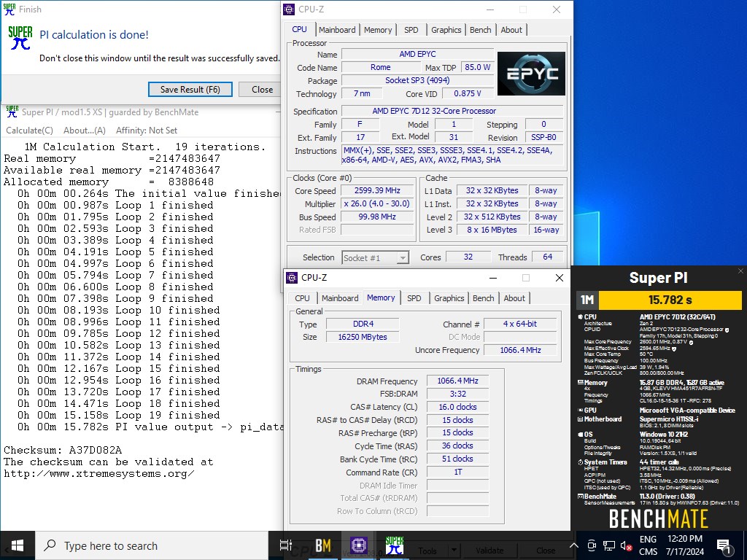The height and width of the screenshot is (560, 747).
Task: Click the Checksum: A37D082A line
Action: 63,450
